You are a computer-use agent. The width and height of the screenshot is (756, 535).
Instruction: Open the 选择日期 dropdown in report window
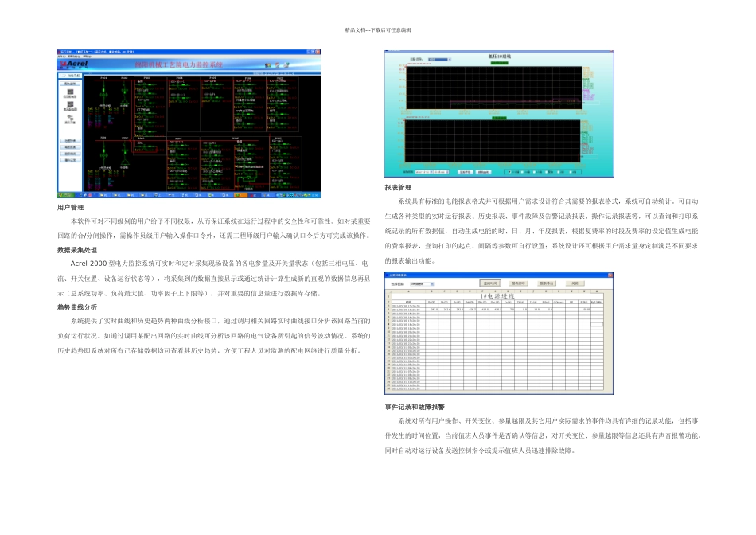(x=422, y=284)
